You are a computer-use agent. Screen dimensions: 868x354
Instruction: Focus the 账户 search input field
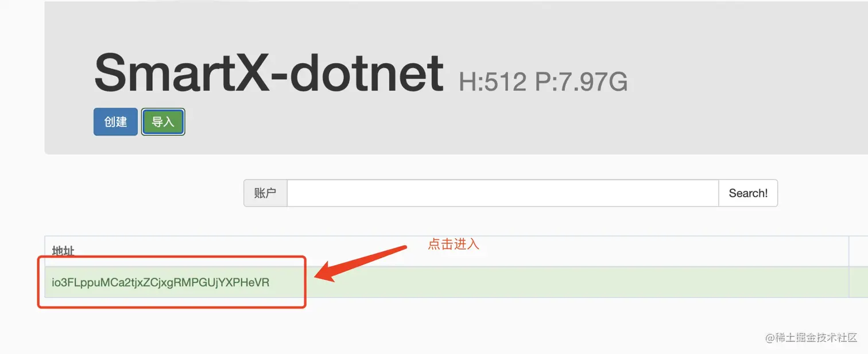coord(503,193)
